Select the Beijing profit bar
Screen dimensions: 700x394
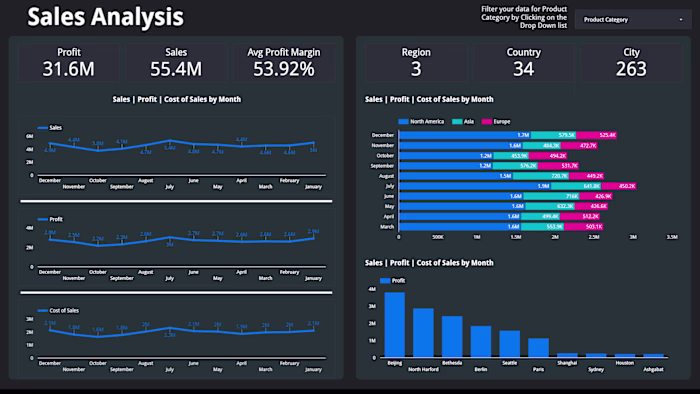tap(395, 325)
